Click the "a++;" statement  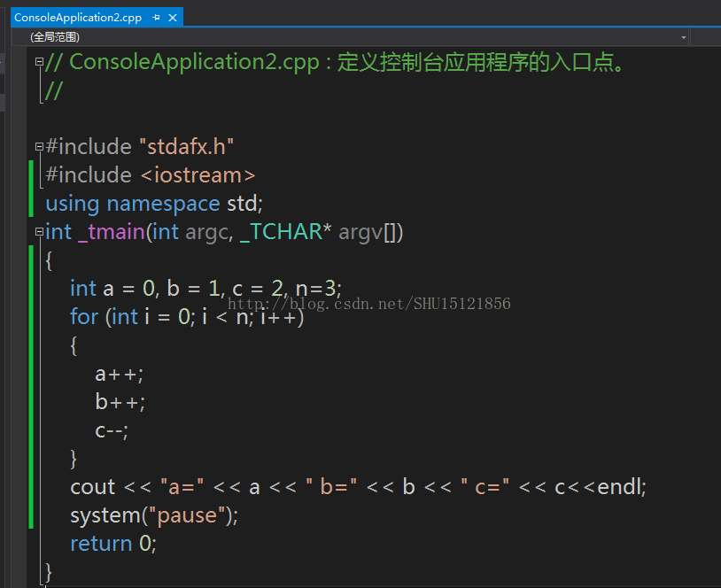[119, 375]
